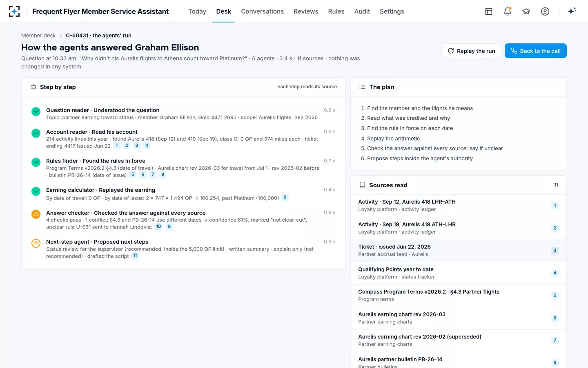Open source badge 3 in Account reader step

[x=137, y=146]
